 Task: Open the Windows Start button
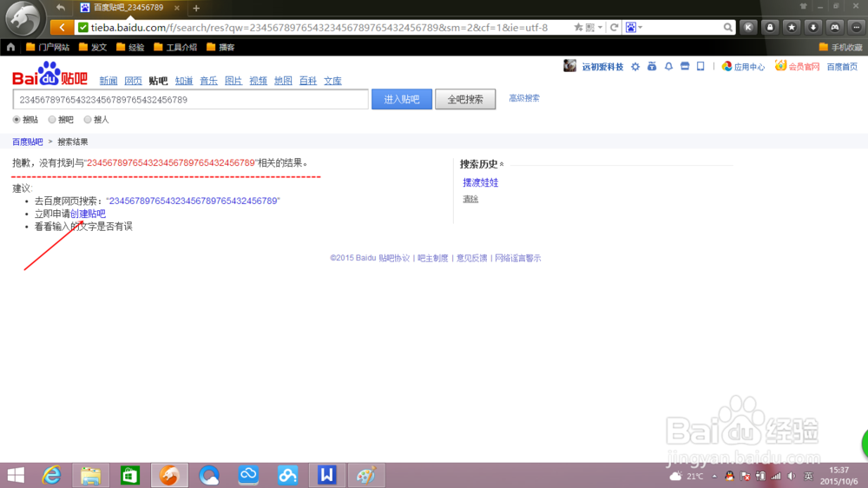tap(16, 475)
